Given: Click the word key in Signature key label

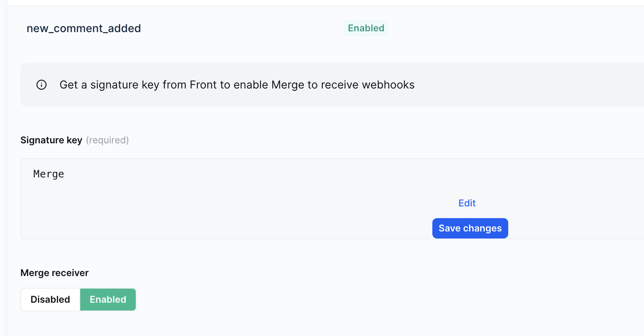Looking at the screenshot, I should (74, 140).
